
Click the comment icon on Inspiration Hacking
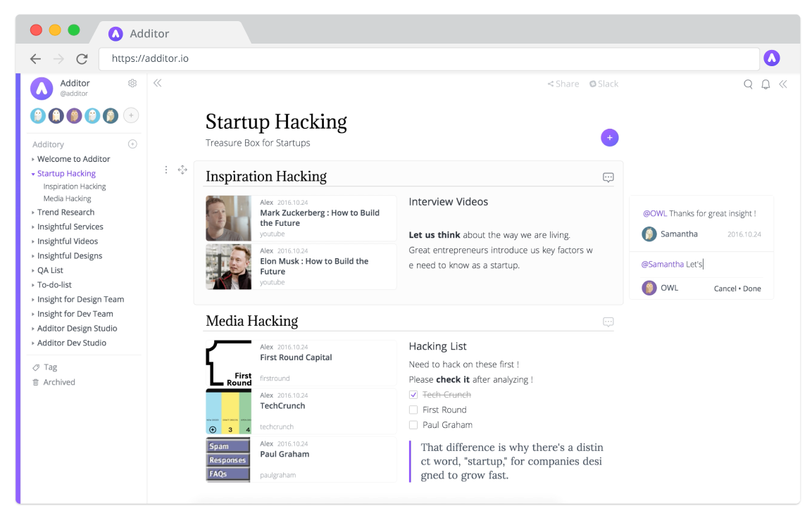[607, 177]
